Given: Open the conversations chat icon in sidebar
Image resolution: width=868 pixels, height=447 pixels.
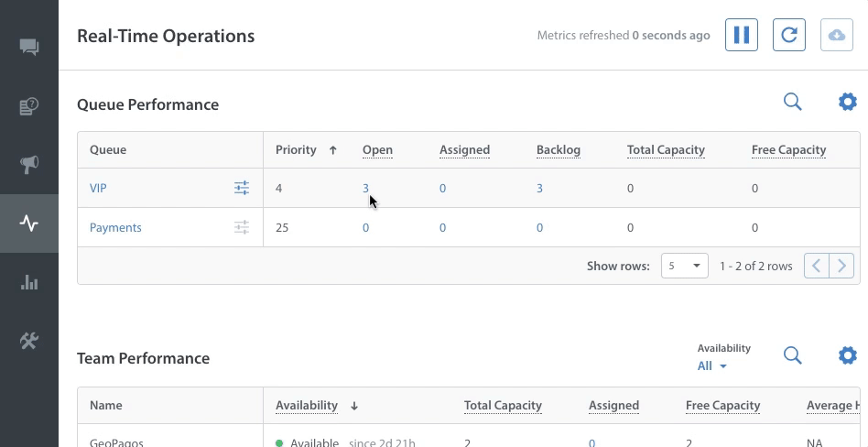Looking at the screenshot, I should 29,48.
